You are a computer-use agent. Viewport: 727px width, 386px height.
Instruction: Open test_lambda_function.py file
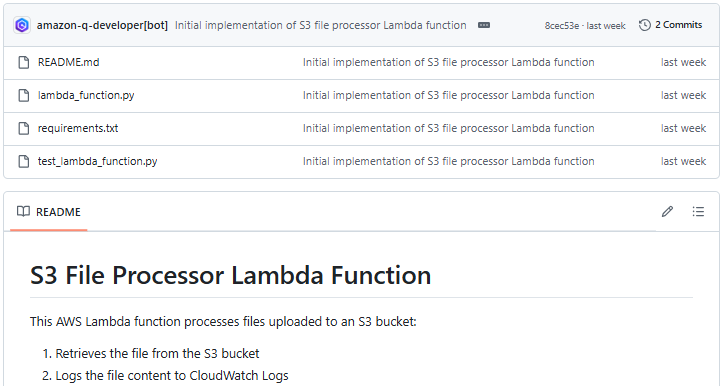tap(97, 161)
